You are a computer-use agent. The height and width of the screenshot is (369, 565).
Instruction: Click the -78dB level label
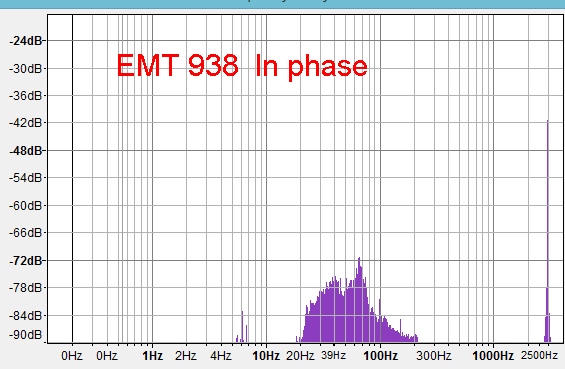(26, 288)
